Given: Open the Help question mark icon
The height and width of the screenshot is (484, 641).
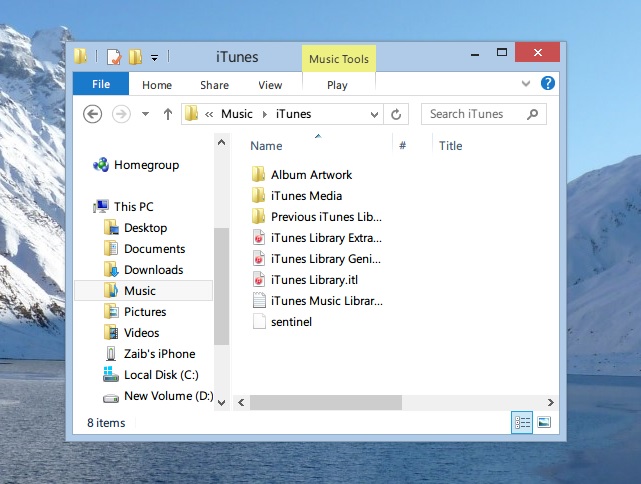Looking at the screenshot, I should (548, 83).
